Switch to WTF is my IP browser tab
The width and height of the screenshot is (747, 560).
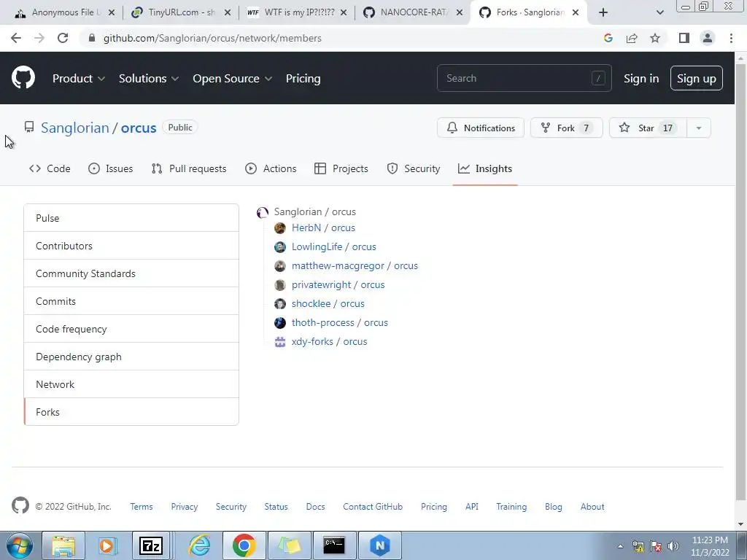click(298, 12)
